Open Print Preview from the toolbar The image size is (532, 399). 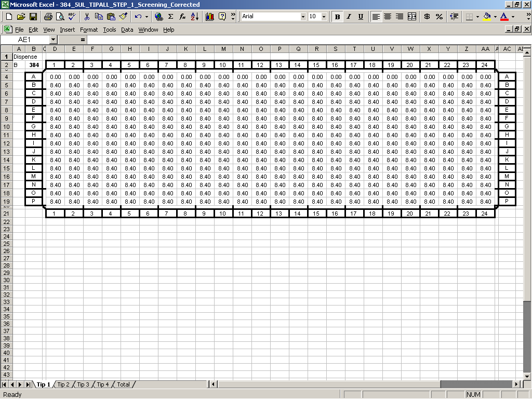[x=60, y=17]
